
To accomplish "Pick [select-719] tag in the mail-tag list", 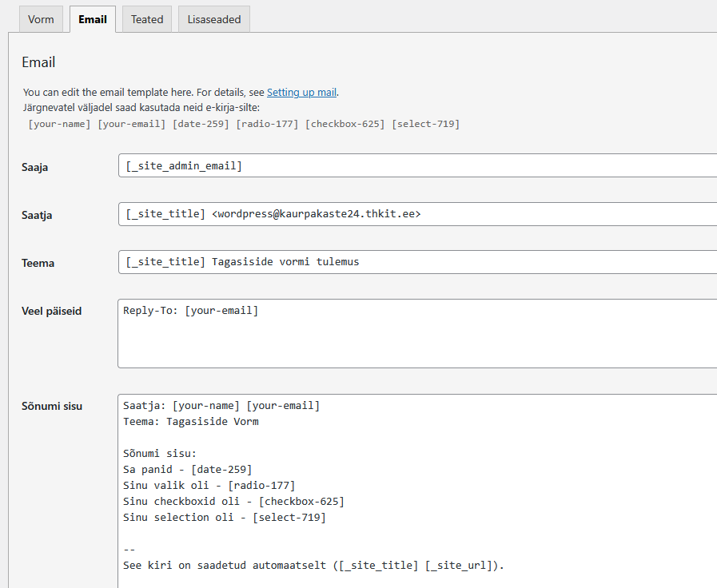I will [x=425, y=124].
